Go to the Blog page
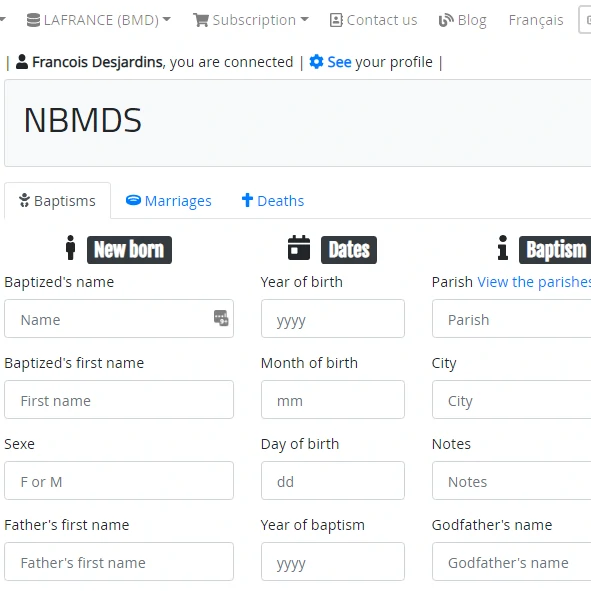Screen dimensions: 591x591 (462, 20)
